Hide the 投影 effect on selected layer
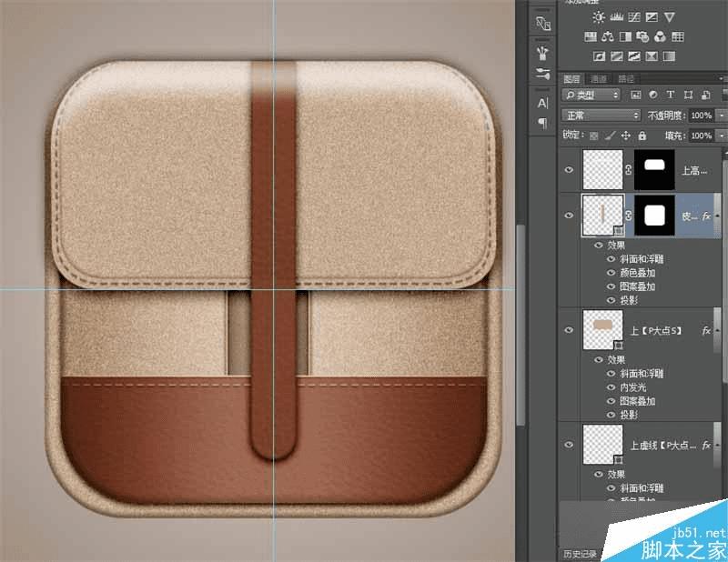The width and height of the screenshot is (728, 562). (x=611, y=300)
